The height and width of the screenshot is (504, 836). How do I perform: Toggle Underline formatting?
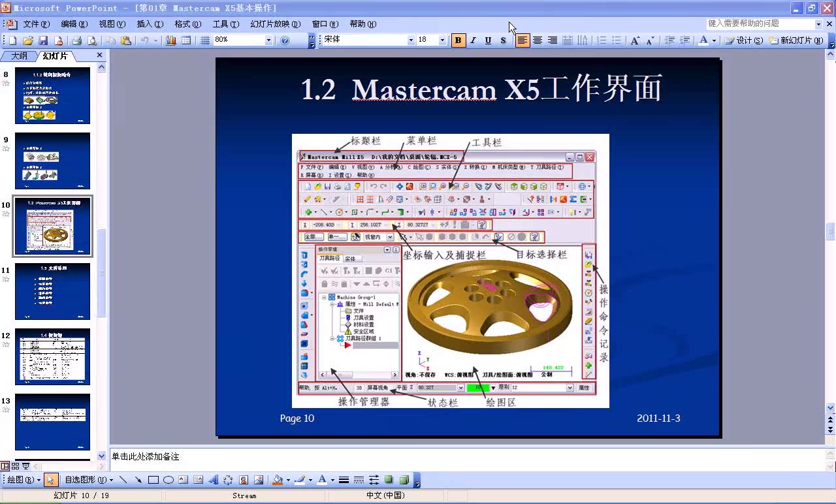(x=488, y=40)
